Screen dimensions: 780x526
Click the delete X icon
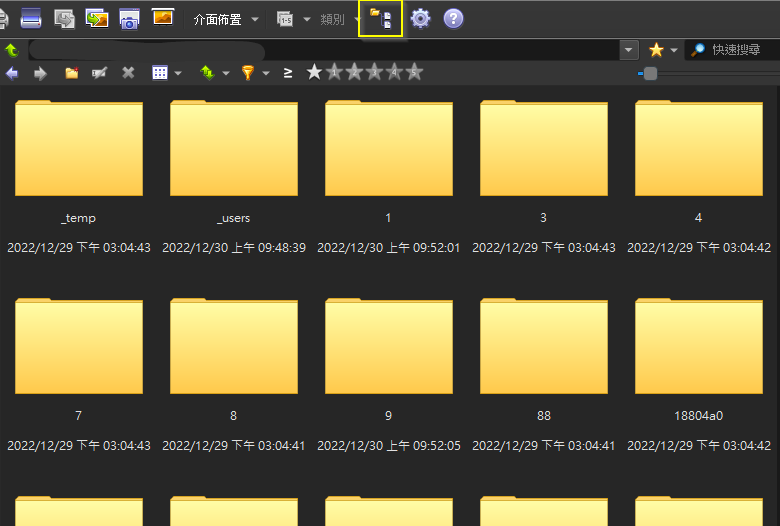(128, 73)
